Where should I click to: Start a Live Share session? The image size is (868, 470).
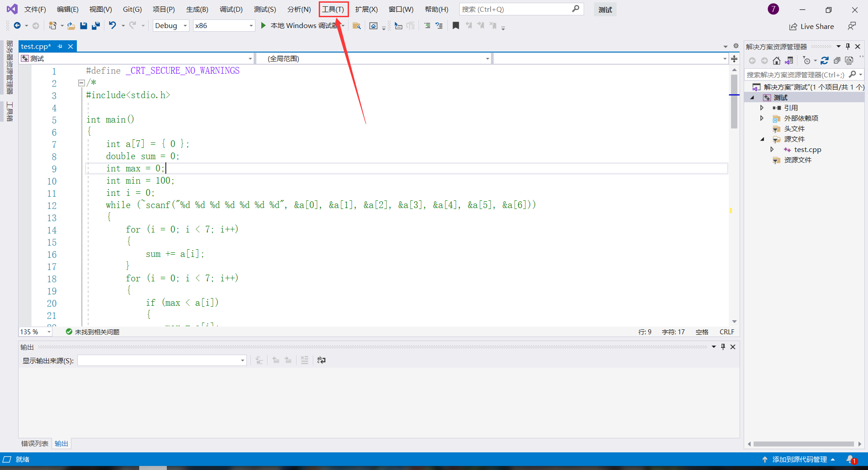[811, 26]
